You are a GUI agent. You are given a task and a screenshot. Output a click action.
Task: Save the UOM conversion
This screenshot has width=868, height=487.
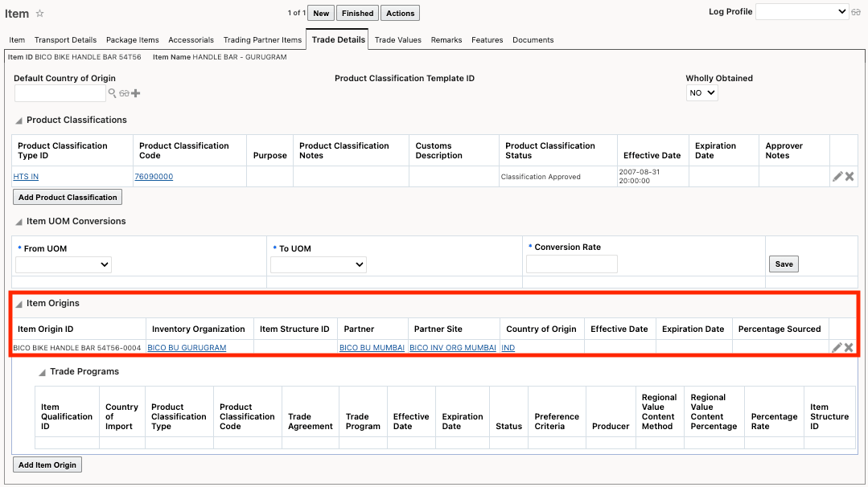pos(784,264)
